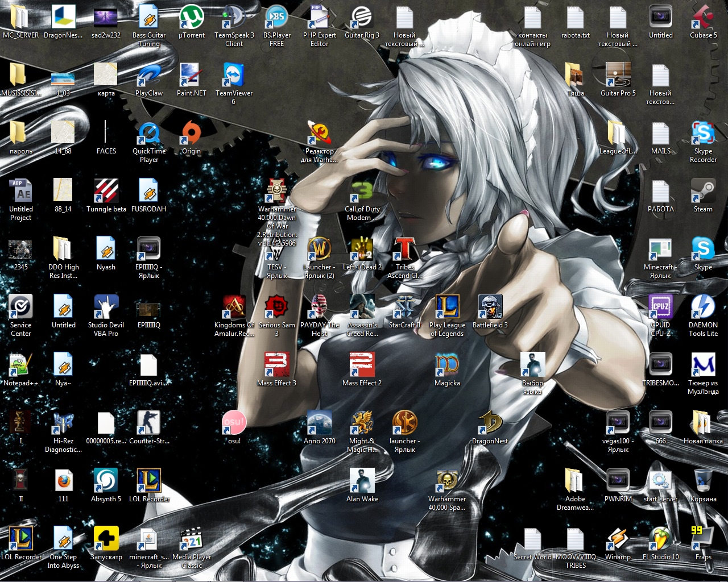Launch the Counter-Strike shortcut
The width and height of the screenshot is (728, 582).
(x=149, y=423)
